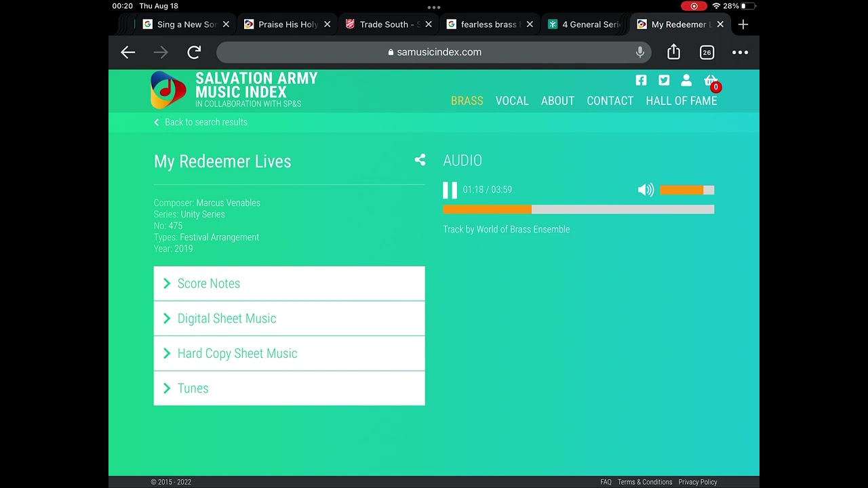Mute audio with the speaker icon
868x488 pixels.
coord(646,190)
